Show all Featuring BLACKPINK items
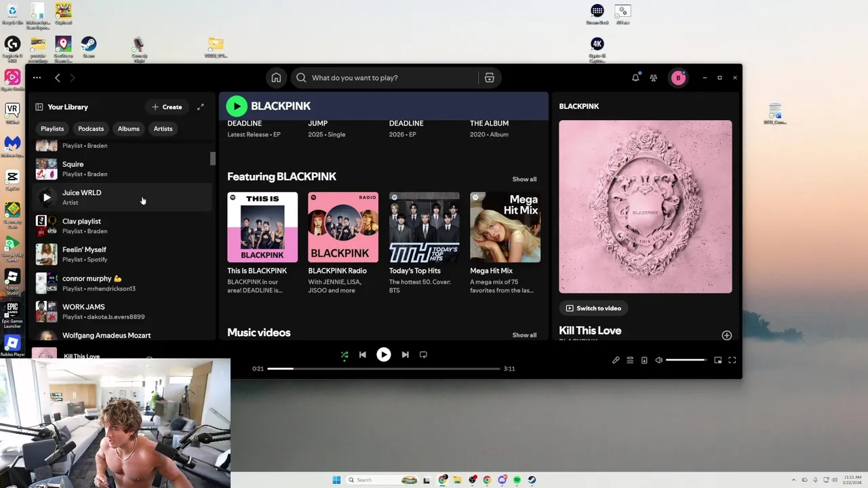 pyautogui.click(x=524, y=180)
